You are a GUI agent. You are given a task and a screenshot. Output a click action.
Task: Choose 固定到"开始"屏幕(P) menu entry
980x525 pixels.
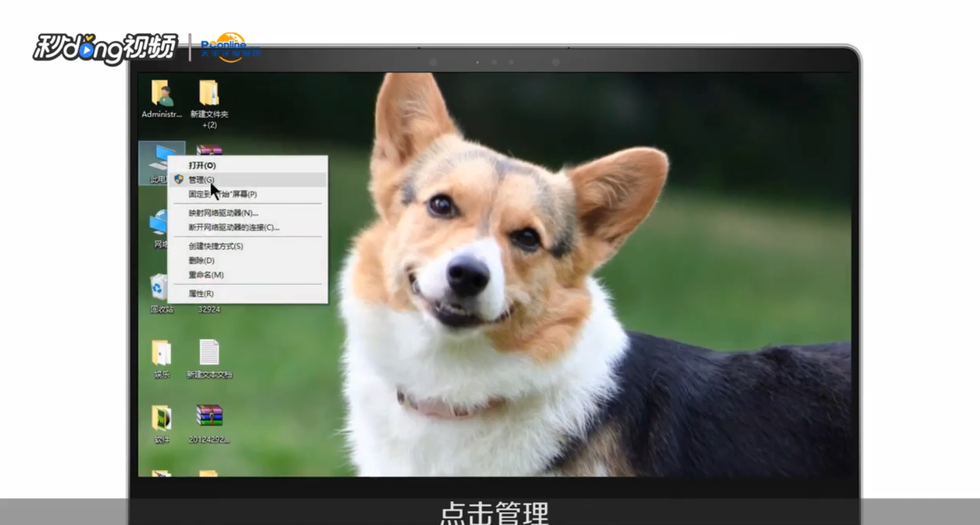pos(247,194)
